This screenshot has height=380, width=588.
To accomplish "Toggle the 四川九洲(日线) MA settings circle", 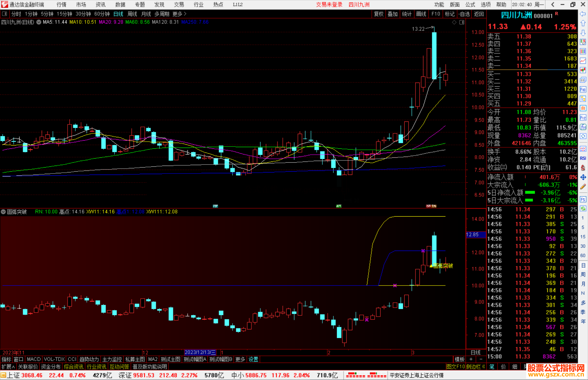I will pyautogui.click(x=39, y=22).
